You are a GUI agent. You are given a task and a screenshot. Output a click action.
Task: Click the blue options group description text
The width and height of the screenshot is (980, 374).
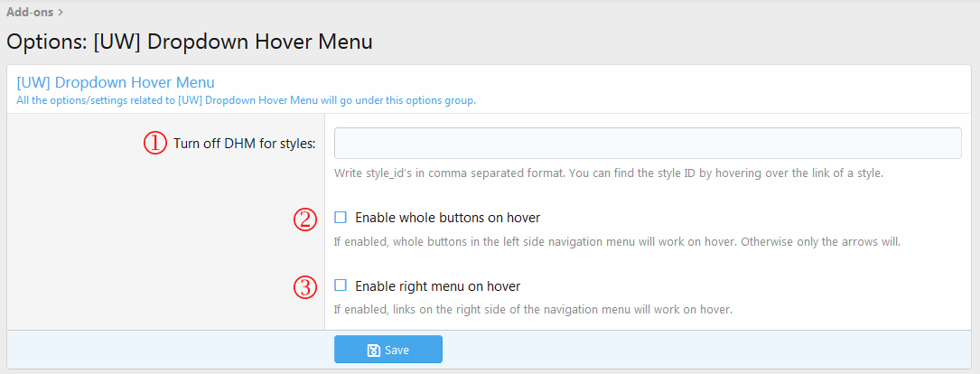pyautogui.click(x=247, y=100)
